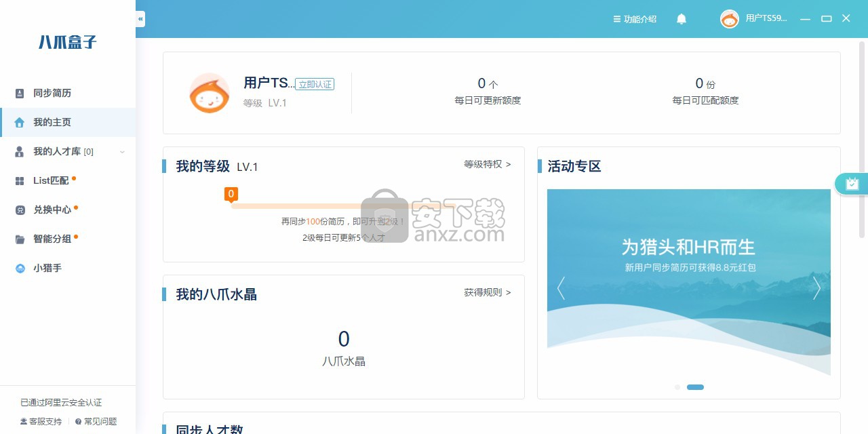Click the 用户TS59... username in header
The image size is (868, 434).
[x=766, y=19]
